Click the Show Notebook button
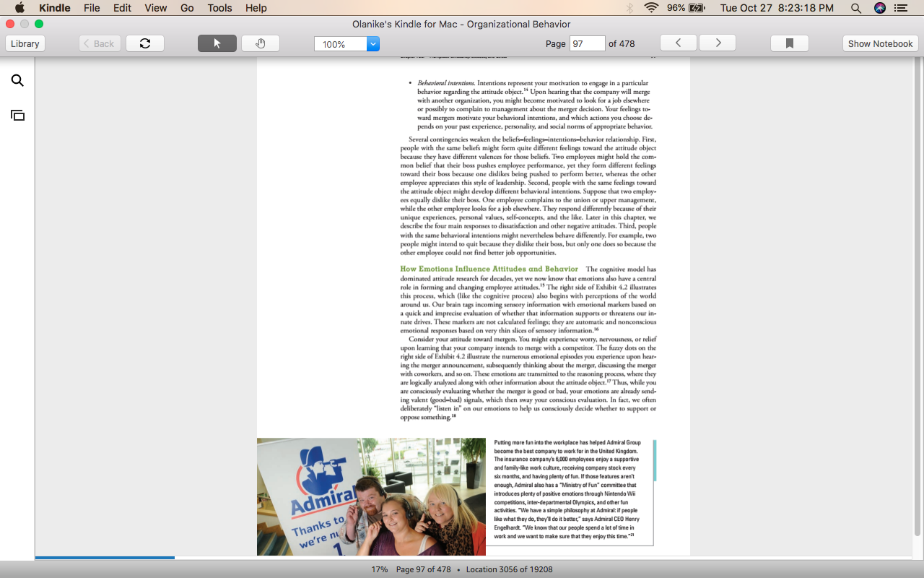The height and width of the screenshot is (578, 924). point(881,43)
